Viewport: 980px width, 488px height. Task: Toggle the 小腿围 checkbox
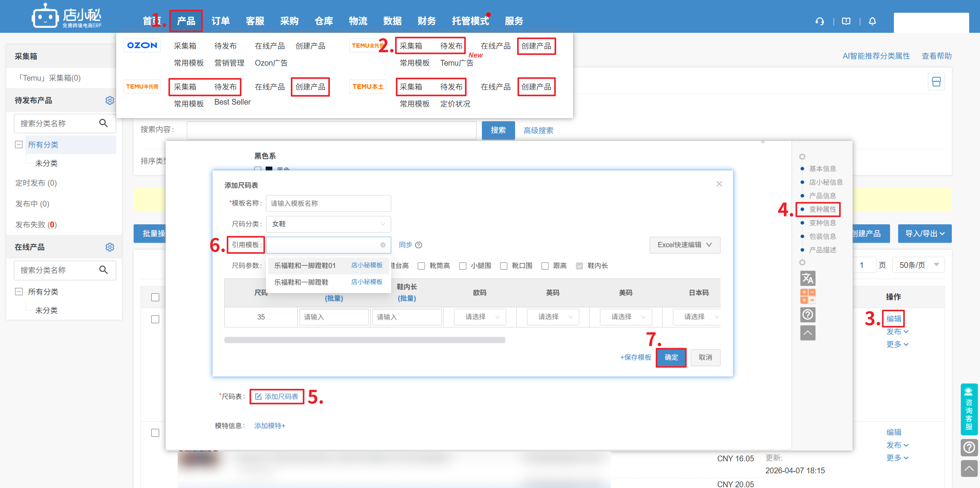pos(463,266)
